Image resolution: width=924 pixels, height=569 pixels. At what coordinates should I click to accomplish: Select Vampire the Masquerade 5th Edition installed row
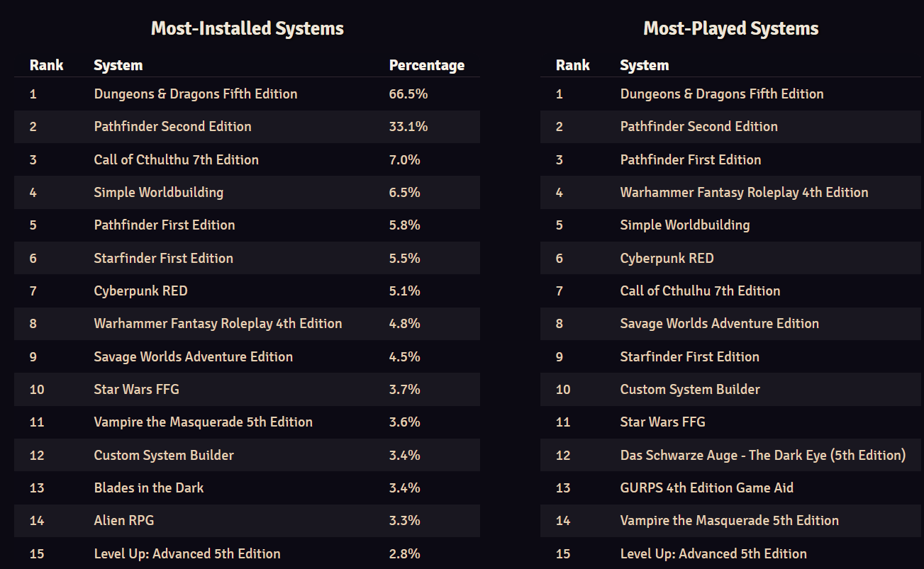click(x=203, y=422)
